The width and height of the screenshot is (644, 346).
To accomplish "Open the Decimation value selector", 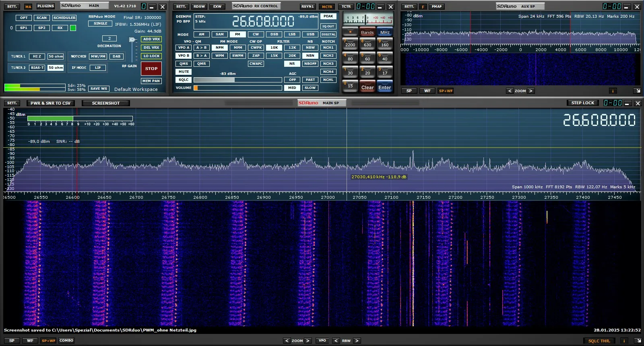I will click(x=109, y=39).
